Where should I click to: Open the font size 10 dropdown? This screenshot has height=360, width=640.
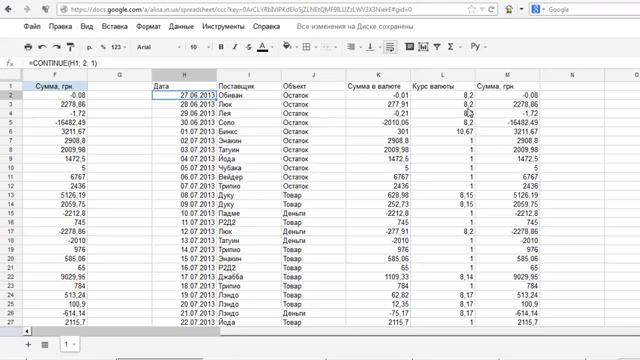coord(200,47)
